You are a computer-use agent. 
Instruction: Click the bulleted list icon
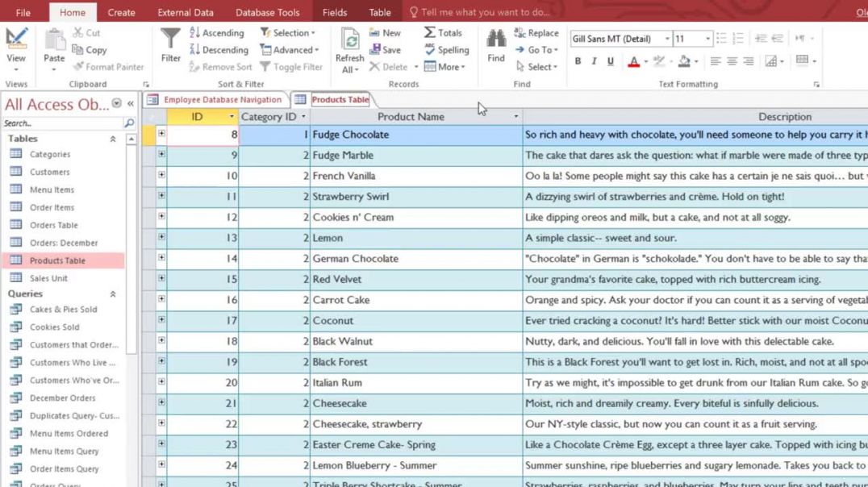click(x=721, y=38)
